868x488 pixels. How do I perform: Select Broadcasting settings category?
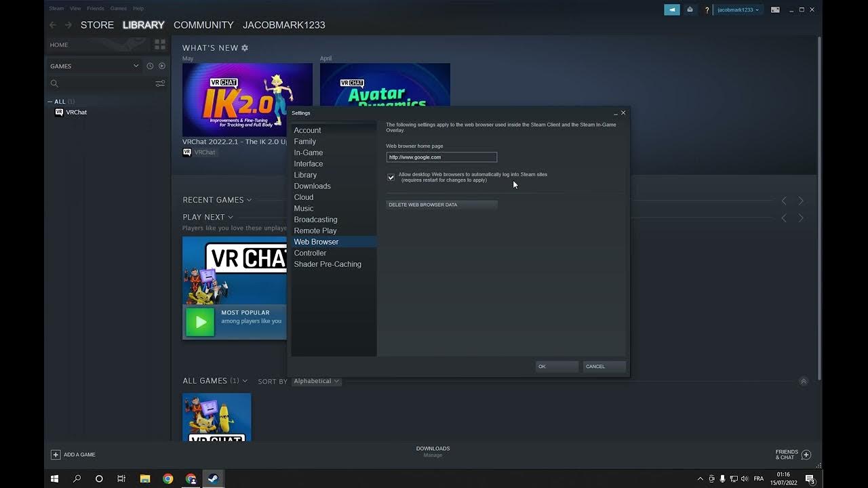coord(334,220)
